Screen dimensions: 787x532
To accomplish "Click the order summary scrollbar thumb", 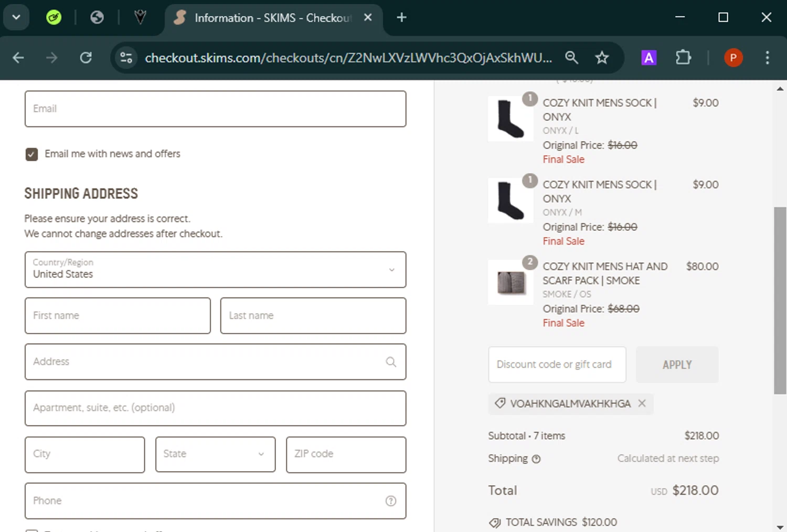I will [780, 300].
